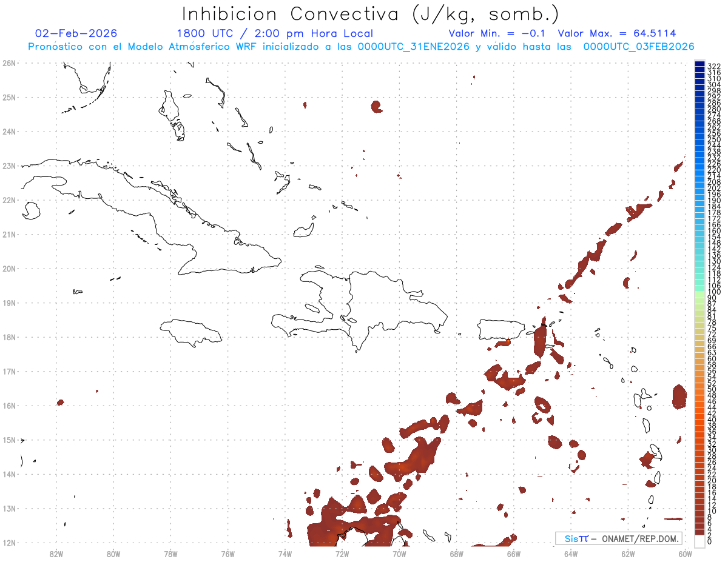Click the WRF forecast description line 'Pronóstico con el Modelo'
The width and height of the screenshot is (728, 562).
point(361,47)
